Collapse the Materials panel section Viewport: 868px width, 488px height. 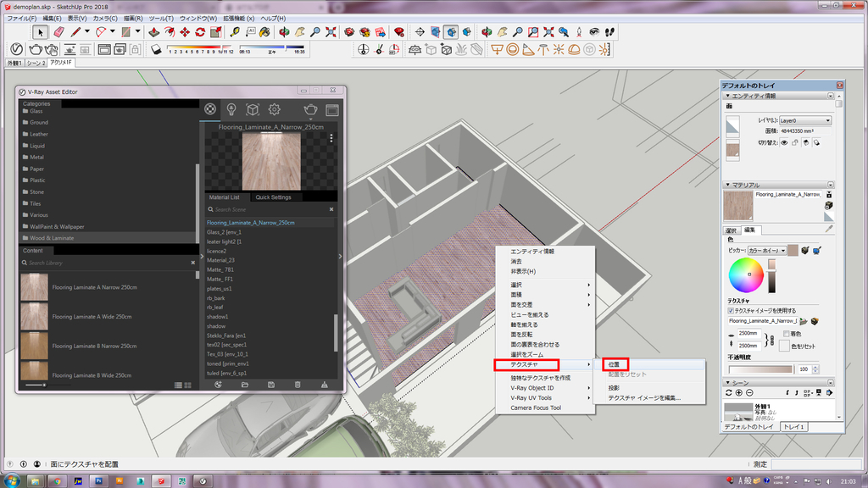pyautogui.click(x=728, y=185)
